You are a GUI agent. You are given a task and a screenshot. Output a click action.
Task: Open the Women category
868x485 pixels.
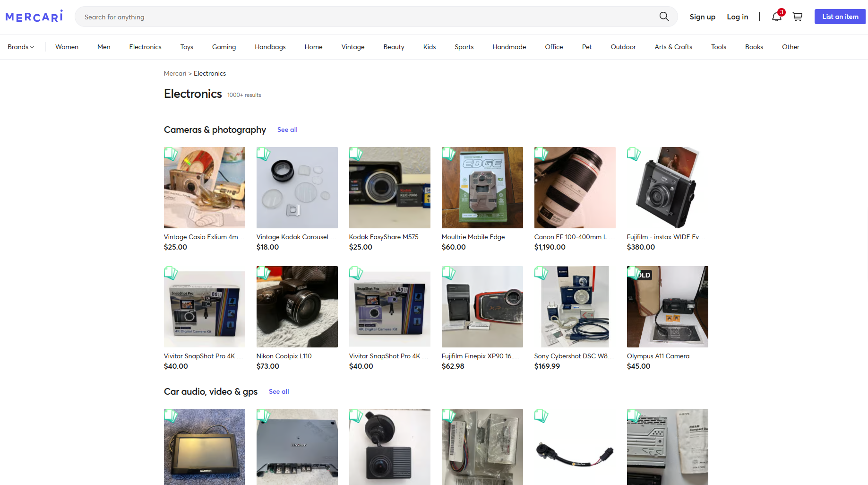(x=67, y=47)
